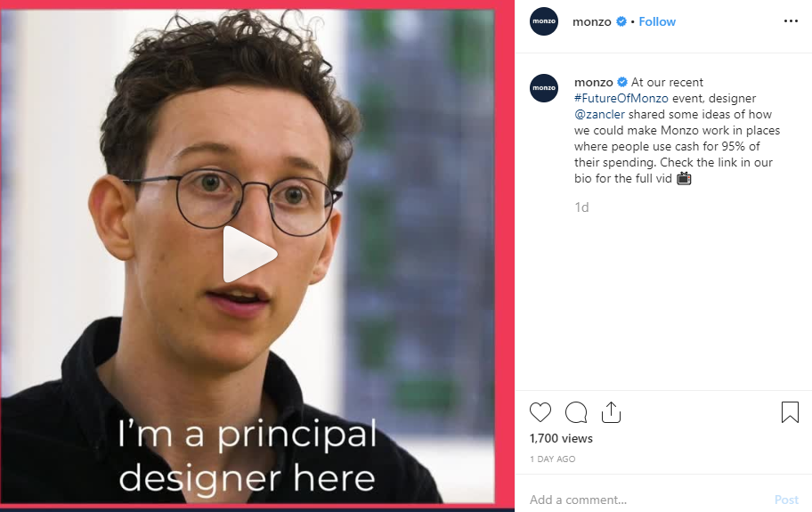View the 1,700 views count
The width and height of the screenshot is (812, 512).
click(x=561, y=438)
